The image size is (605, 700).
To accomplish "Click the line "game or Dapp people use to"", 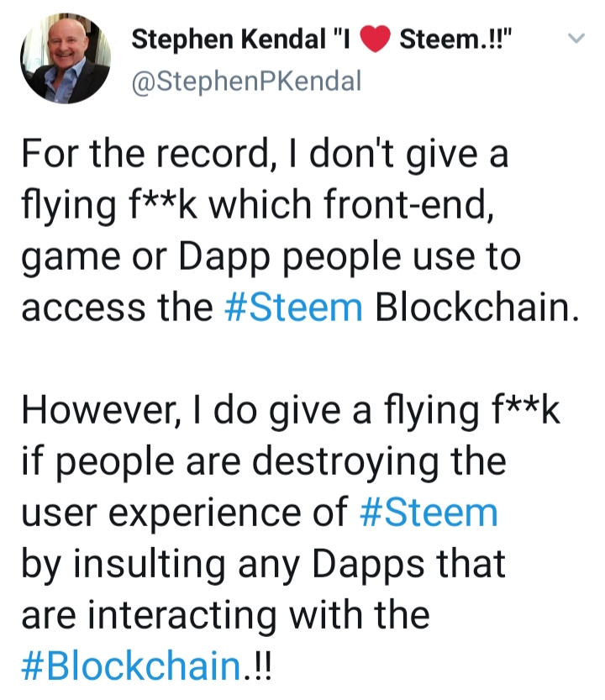I will pos(271,258).
